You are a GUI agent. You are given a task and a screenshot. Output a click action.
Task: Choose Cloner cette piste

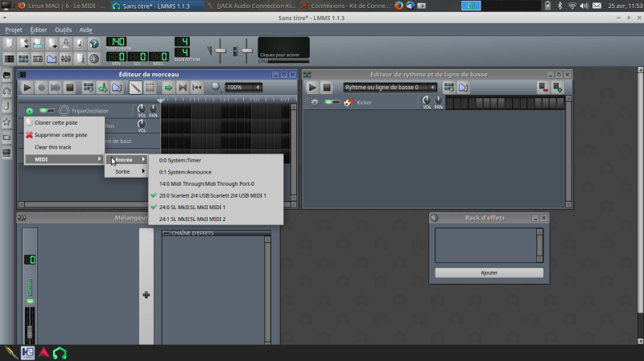[64, 123]
